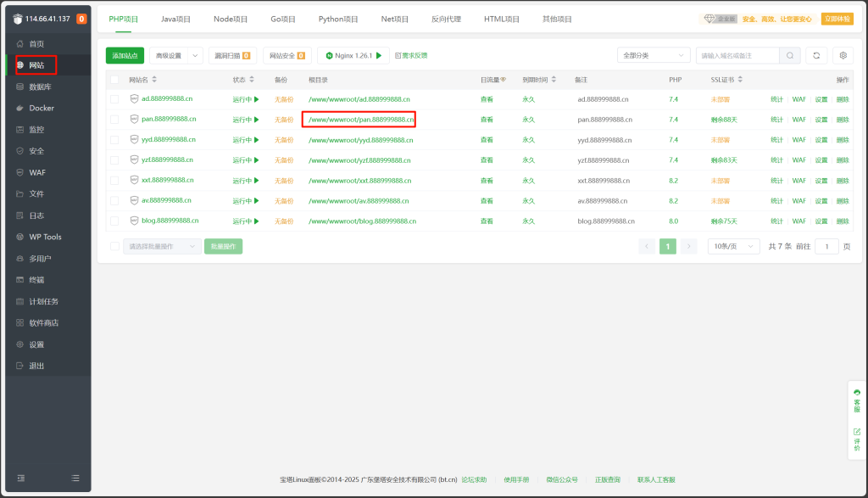Select the blog.888999888.cn row checkbox
Screen dimensions: 868x498
pos(114,221)
